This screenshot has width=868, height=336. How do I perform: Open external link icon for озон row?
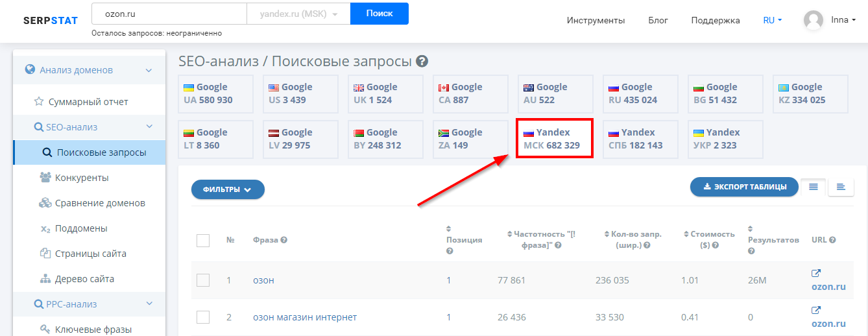click(816, 273)
